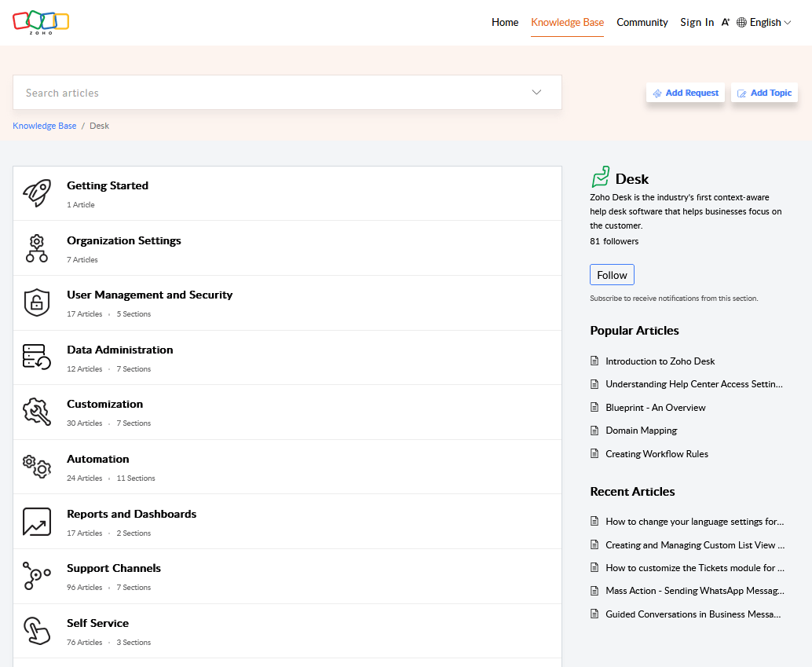Image resolution: width=812 pixels, height=667 pixels.
Task: Open How to customize the Tickets module article
Action: tap(695, 568)
